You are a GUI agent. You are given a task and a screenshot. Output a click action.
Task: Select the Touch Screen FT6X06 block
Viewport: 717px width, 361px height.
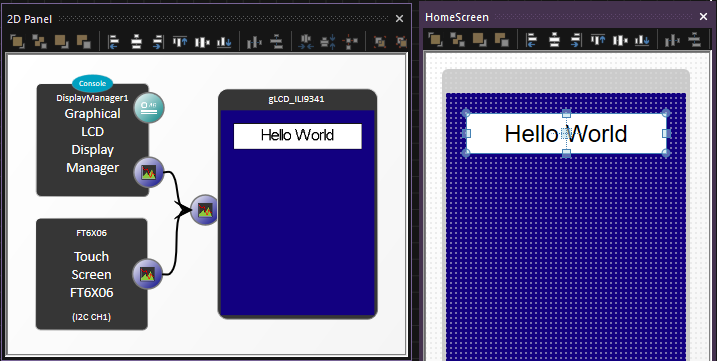(x=91, y=274)
